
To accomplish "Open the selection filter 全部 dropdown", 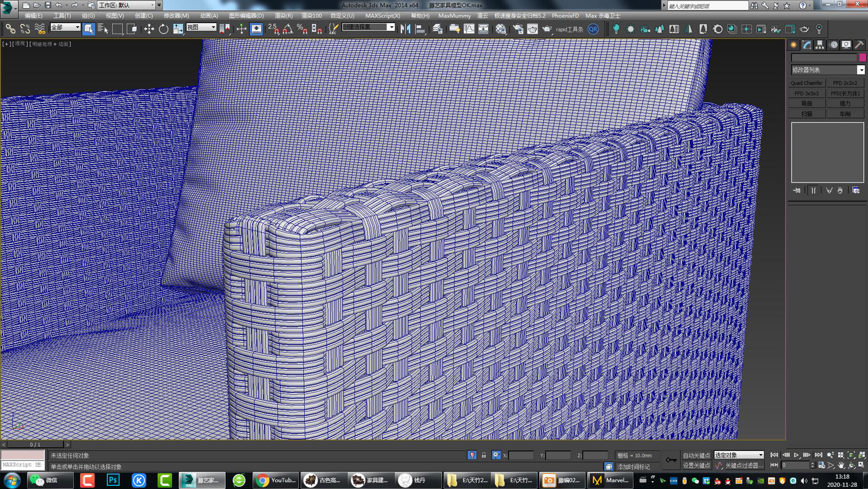I will (77, 27).
